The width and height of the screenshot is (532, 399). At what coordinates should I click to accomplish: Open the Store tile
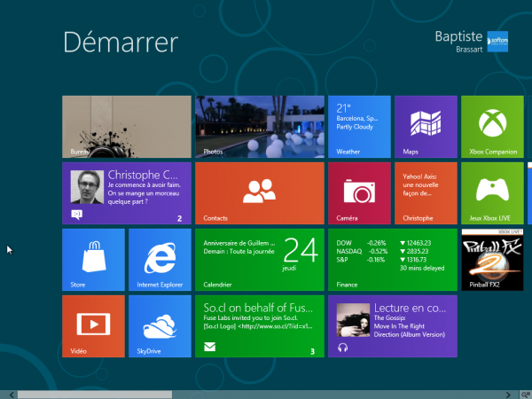coord(93,260)
